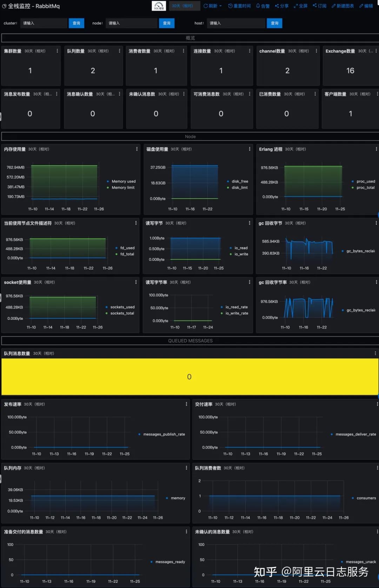
Task: Click the yellow 队列消息数量 value panel
Action: coord(190,377)
